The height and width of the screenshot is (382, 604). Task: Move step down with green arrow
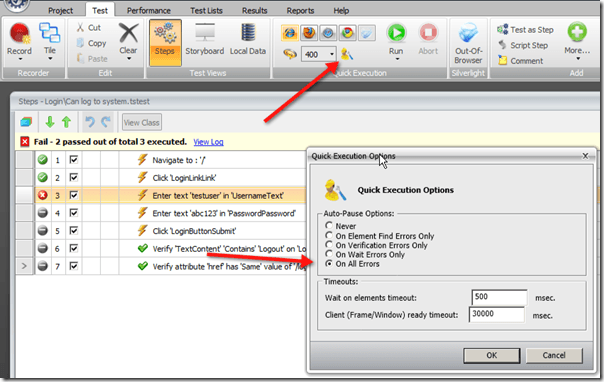(50, 122)
